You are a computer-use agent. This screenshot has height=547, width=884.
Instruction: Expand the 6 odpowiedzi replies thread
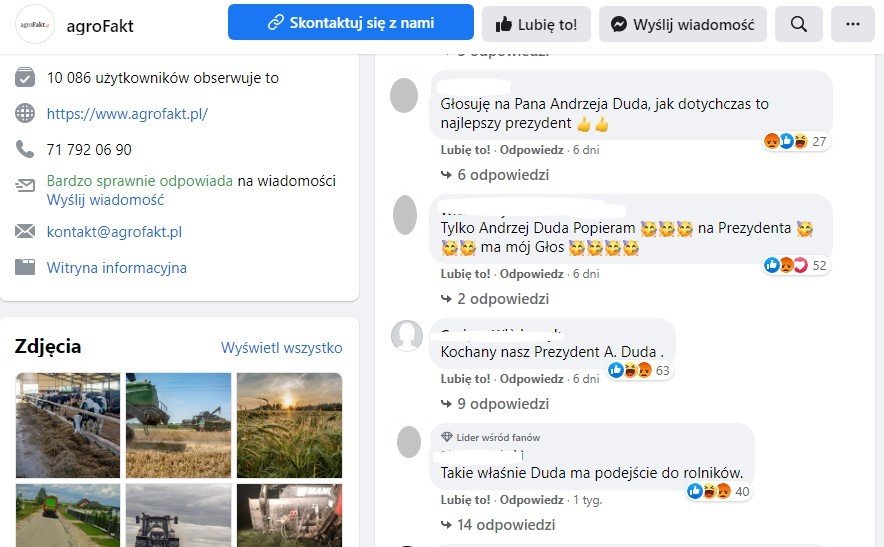click(x=495, y=175)
